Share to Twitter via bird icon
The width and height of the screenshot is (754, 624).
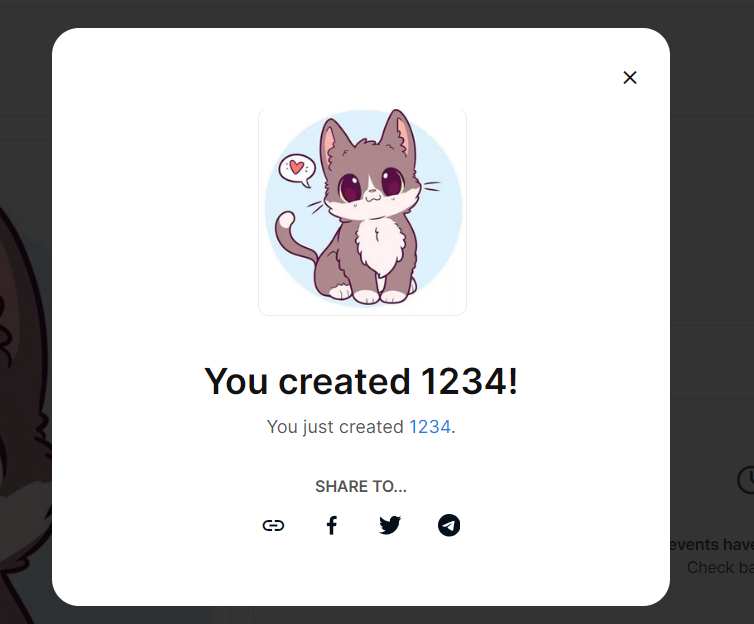pos(390,525)
